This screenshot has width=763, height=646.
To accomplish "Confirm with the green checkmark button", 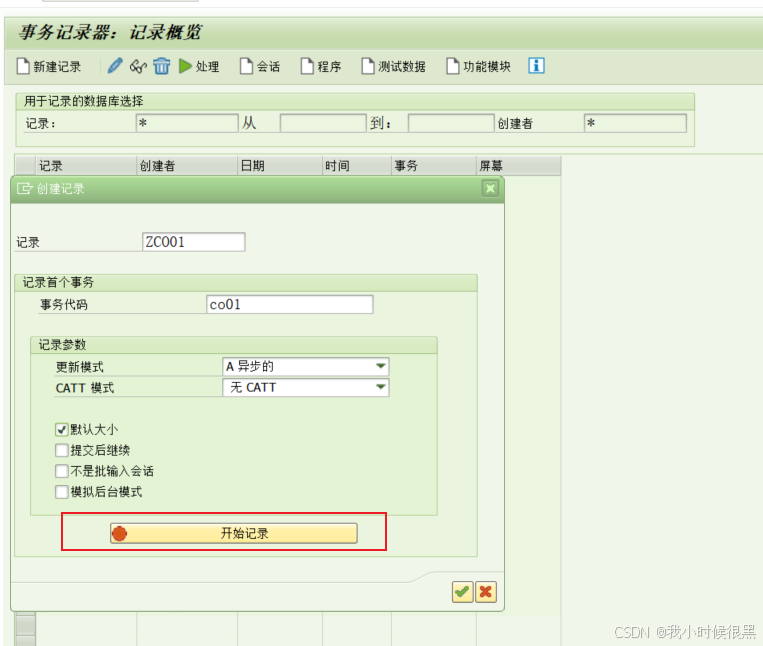I will 462,592.
